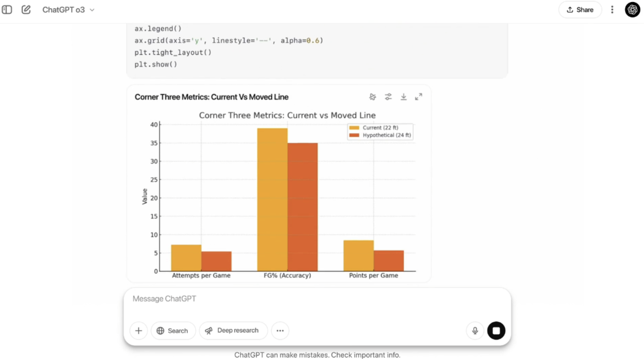
Task: Start a new chat with the pencil icon
Action: [x=26, y=10]
